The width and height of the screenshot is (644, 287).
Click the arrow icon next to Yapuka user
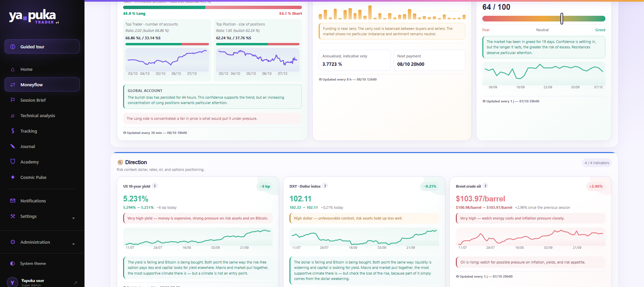(x=75, y=283)
